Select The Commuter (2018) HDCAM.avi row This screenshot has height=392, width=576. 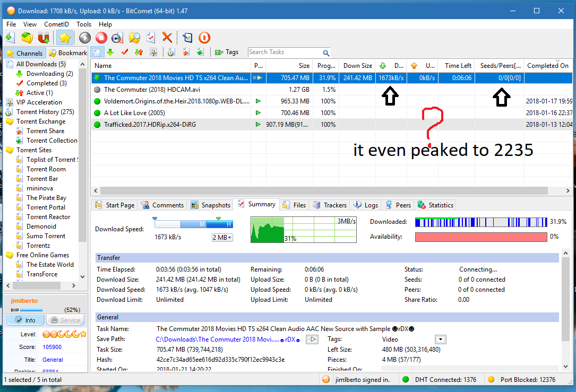pyautogui.click(x=331, y=89)
